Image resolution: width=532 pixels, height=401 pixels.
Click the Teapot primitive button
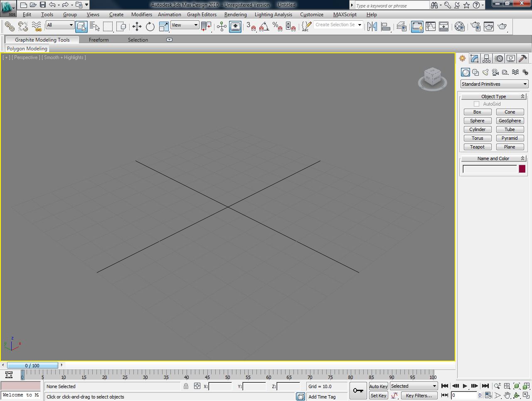click(477, 147)
